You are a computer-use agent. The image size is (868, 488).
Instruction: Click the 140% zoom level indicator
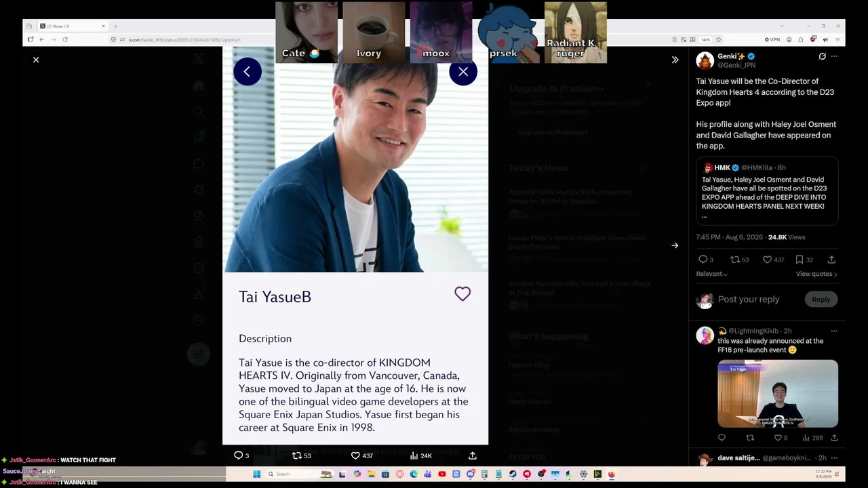point(705,40)
